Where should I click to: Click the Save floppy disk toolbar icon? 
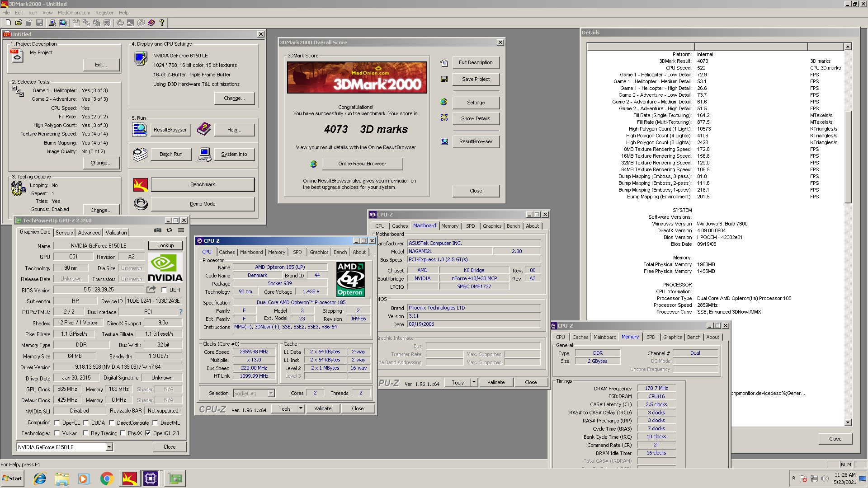click(x=39, y=23)
